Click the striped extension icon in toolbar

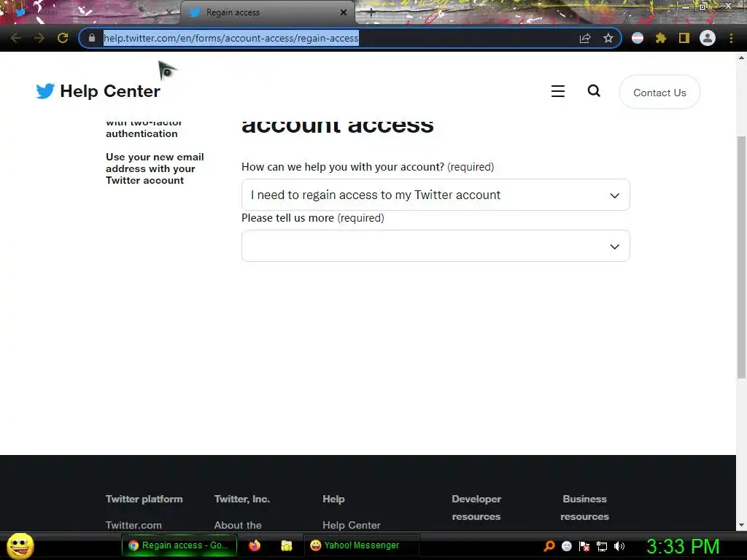click(638, 38)
